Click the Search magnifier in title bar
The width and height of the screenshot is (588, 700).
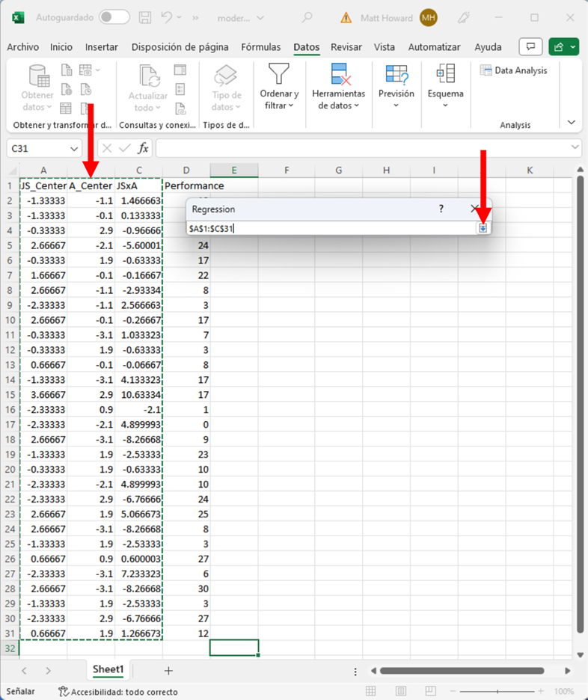click(307, 17)
